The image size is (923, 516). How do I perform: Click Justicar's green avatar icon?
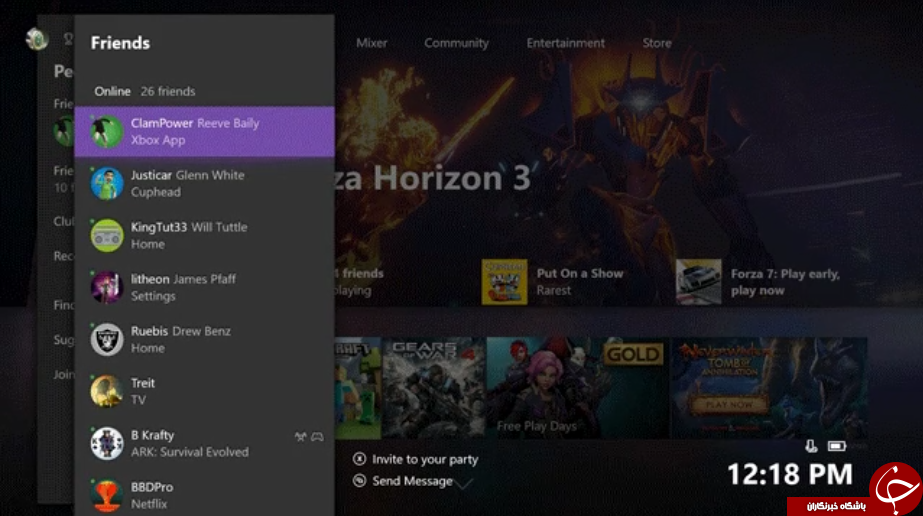click(107, 184)
